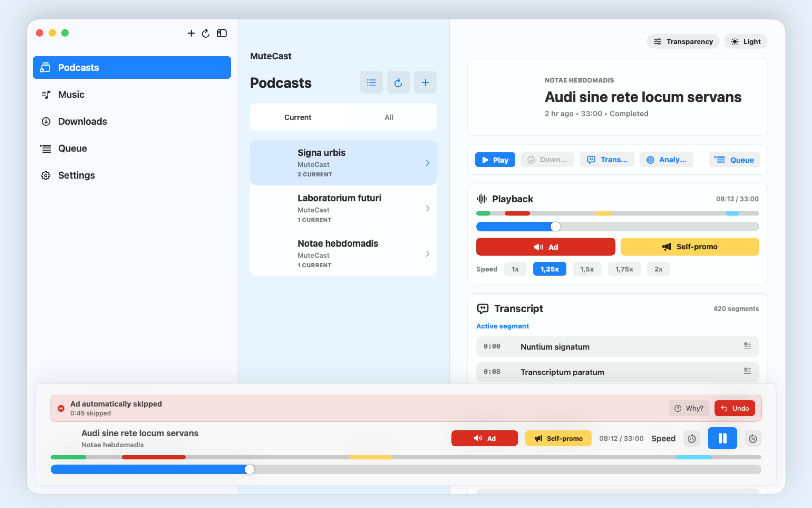Click the refresh icon in the sidebar titlebar
The width and height of the screenshot is (812, 508).
(206, 33)
